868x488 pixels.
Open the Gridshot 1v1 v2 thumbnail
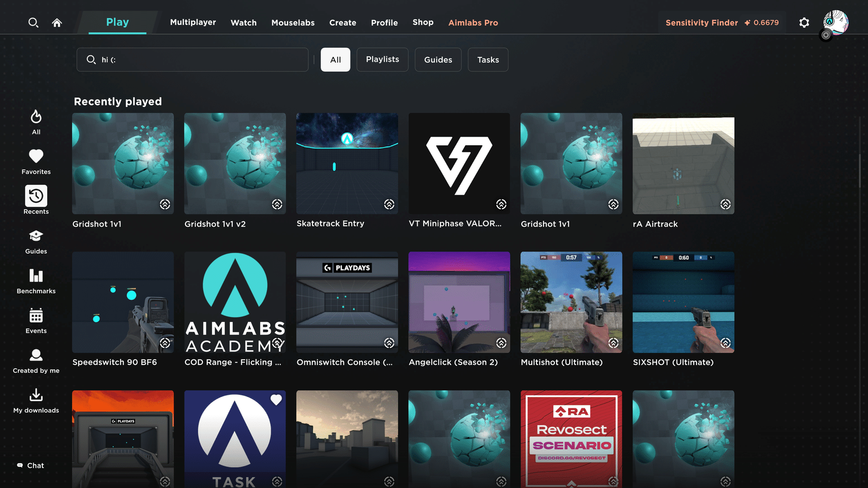point(235,163)
